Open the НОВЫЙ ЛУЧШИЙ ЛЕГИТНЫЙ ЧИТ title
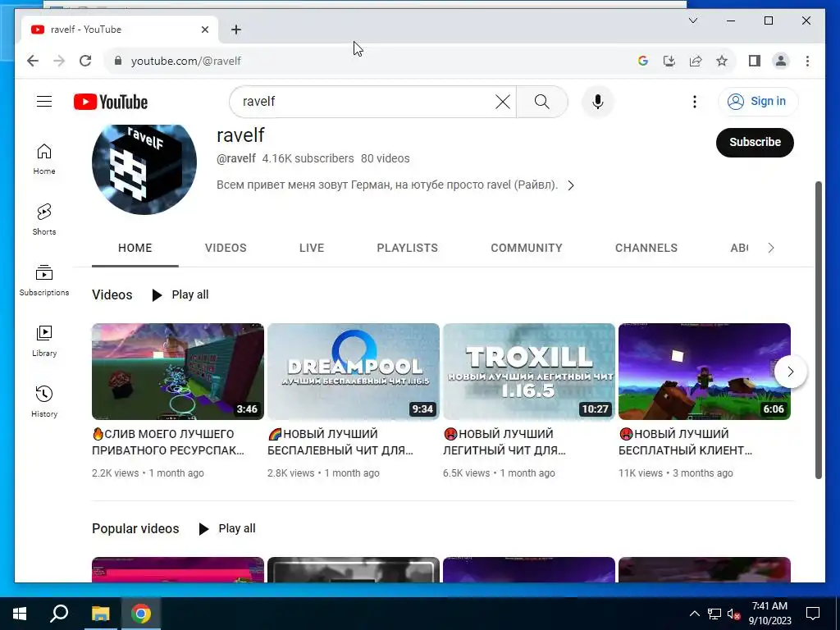The height and width of the screenshot is (630, 840). click(x=504, y=442)
